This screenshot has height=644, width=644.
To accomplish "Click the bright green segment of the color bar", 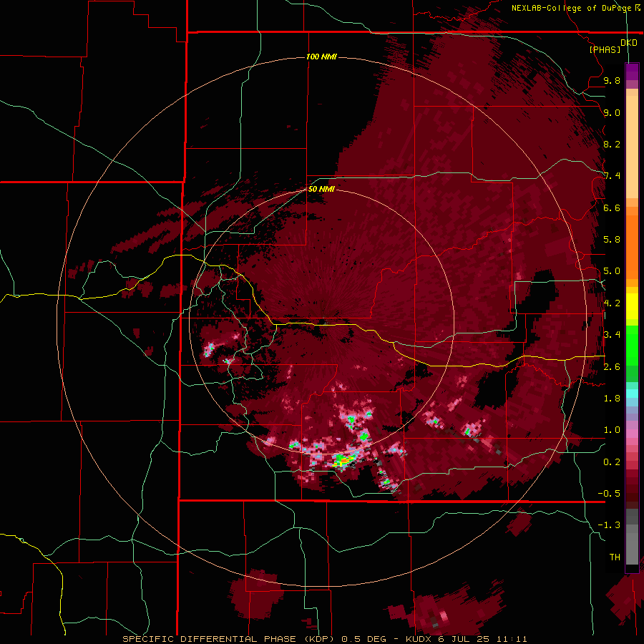I will click(x=632, y=345).
